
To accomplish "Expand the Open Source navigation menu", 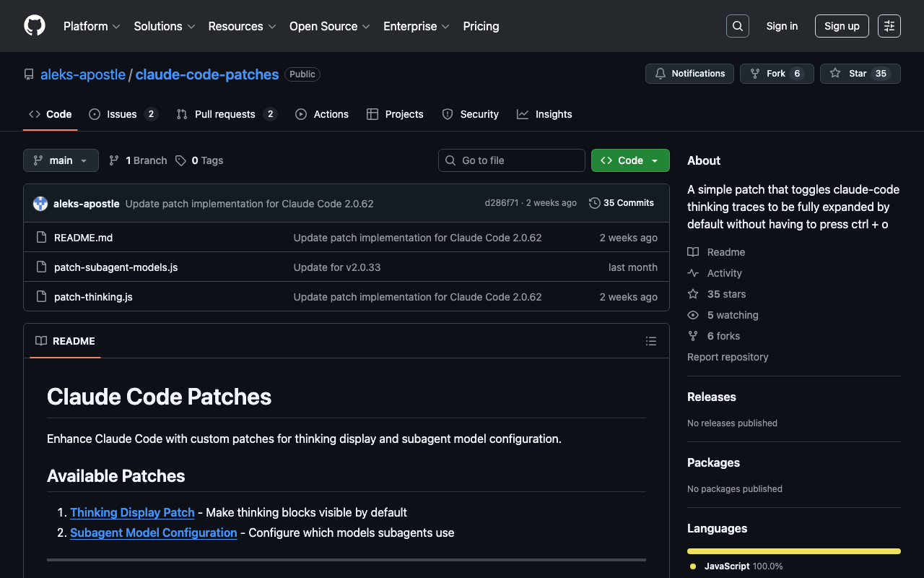I will [329, 26].
